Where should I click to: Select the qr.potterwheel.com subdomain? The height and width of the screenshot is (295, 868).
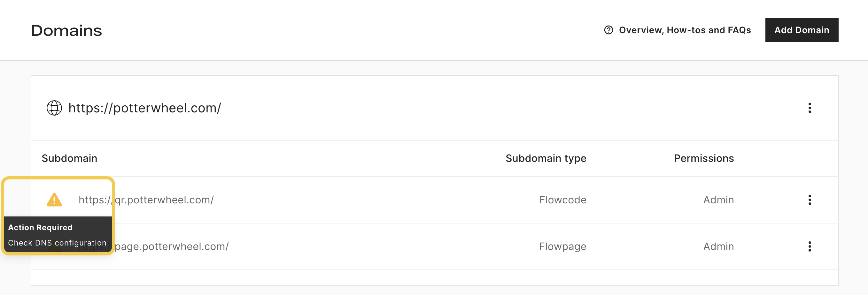coord(146,200)
